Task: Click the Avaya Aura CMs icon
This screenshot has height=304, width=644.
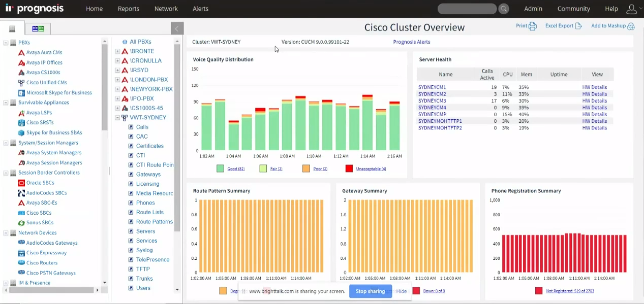Action: point(21,53)
